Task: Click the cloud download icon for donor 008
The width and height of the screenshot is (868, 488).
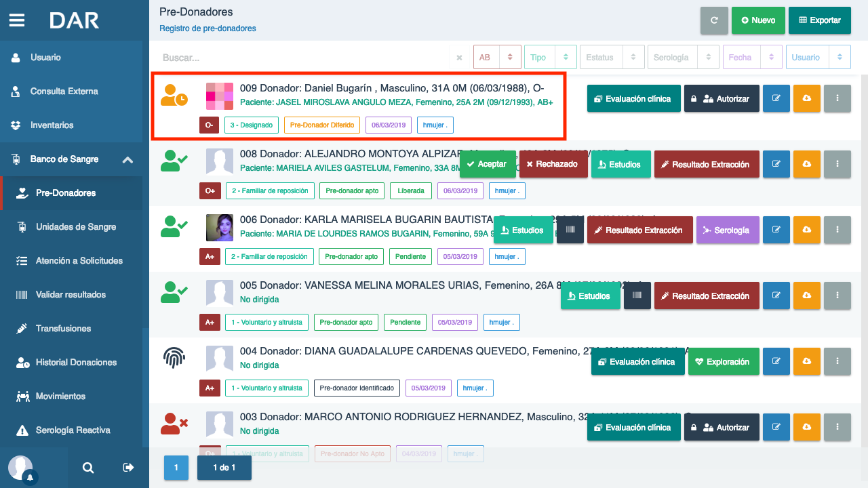Action: [x=807, y=165]
